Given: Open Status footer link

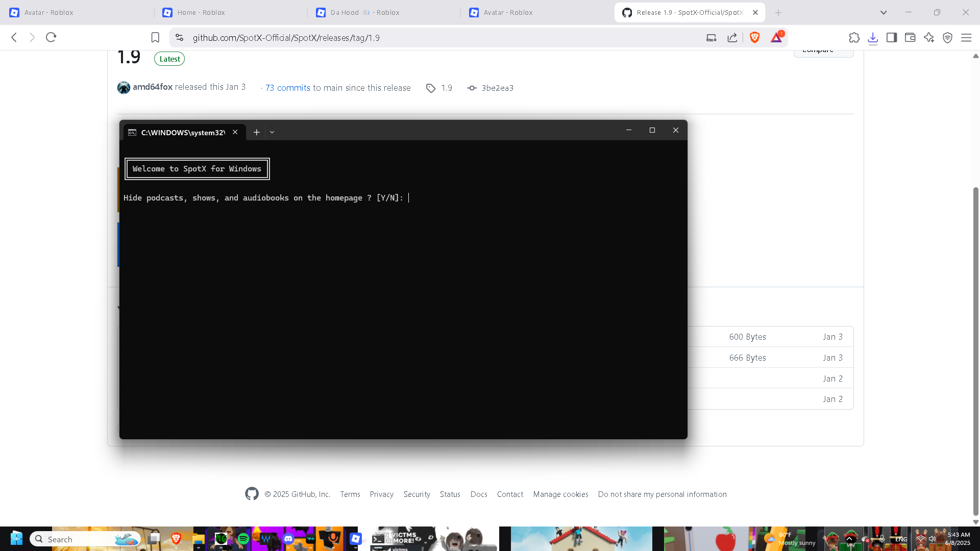Looking at the screenshot, I should tap(450, 494).
